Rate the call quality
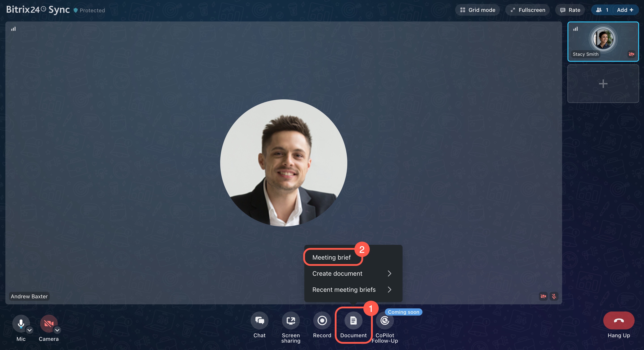The width and height of the screenshot is (644, 350). [570, 10]
